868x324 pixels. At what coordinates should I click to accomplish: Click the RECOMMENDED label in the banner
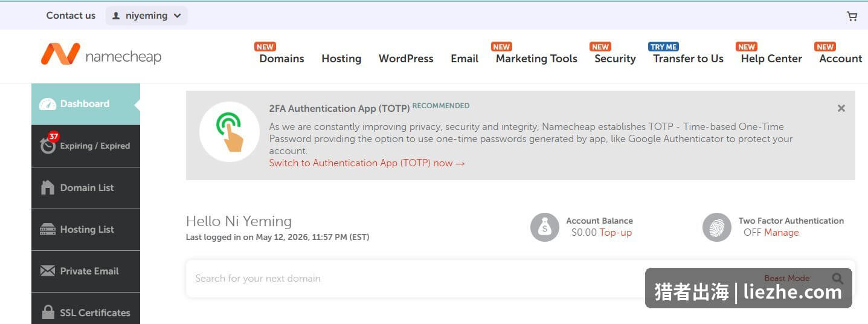coord(441,106)
